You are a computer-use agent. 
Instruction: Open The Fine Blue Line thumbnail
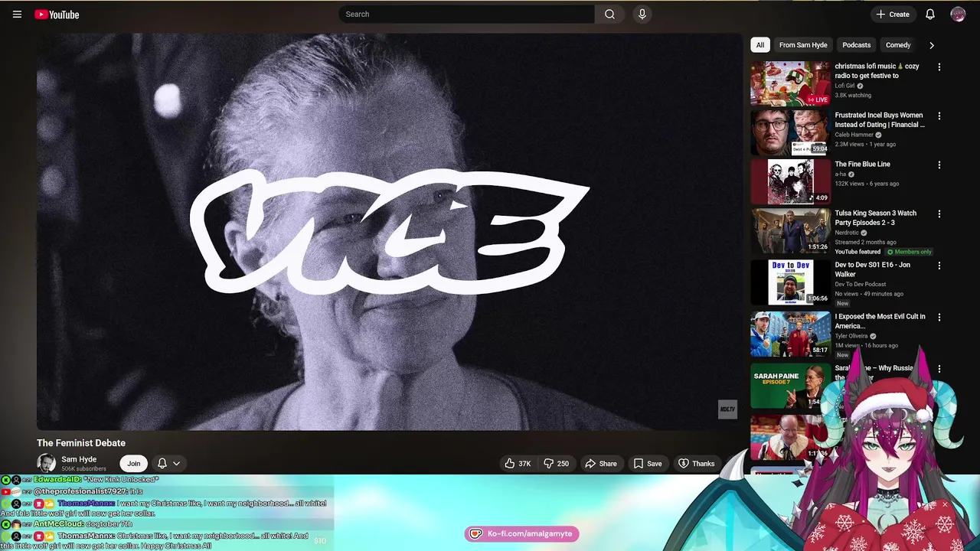790,181
